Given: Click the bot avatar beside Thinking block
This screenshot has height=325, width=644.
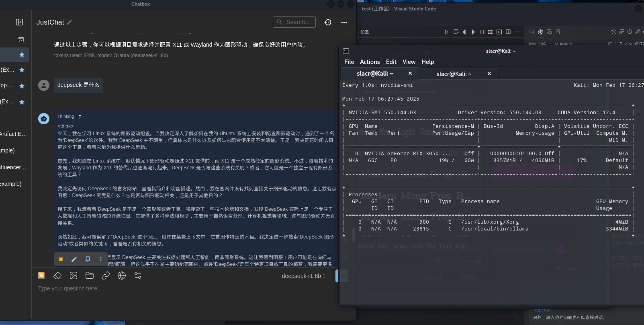Looking at the screenshot, I should coord(44,119).
